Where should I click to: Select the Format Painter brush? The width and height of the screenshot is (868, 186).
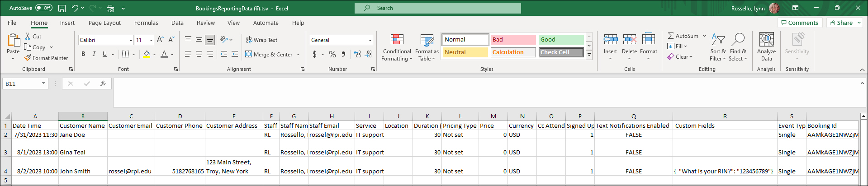(x=28, y=58)
